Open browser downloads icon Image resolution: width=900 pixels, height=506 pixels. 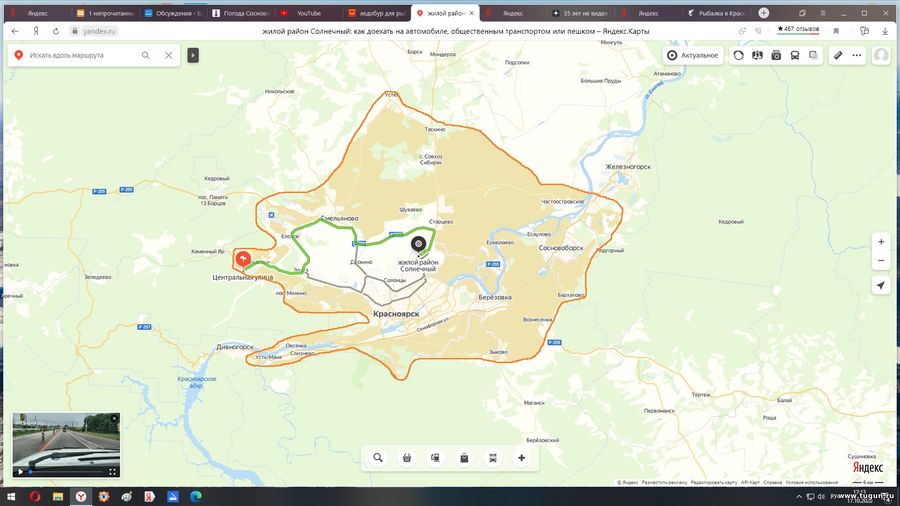pyautogui.click(x=885, y=31)
